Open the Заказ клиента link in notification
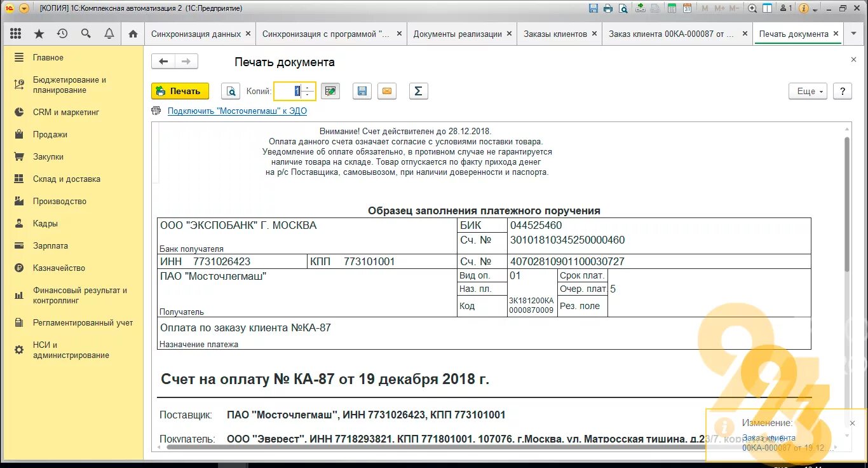The image size is (868, 468). coord(787,443)
